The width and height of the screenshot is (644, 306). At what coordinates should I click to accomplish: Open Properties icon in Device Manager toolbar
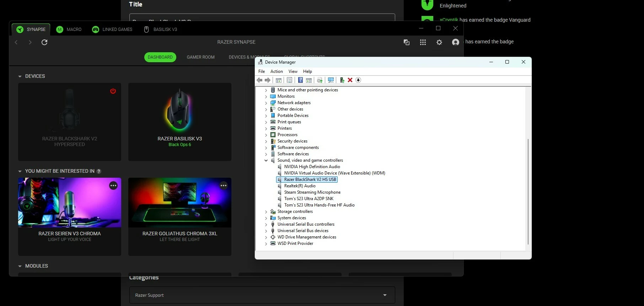click(x=289, y=80)
